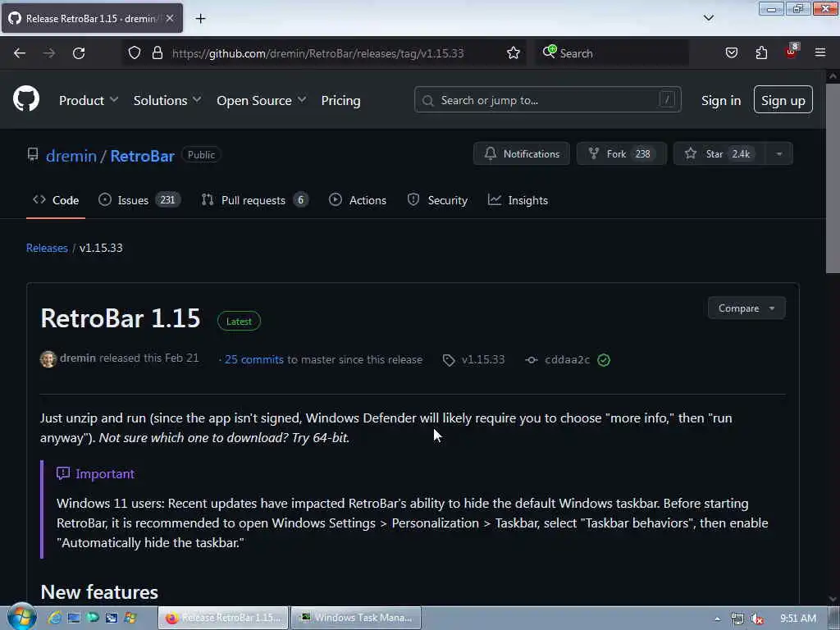Image resolution: width=840 pixels, height=630 pixels.
Task: Click the Notifications button
Action: click(521, 153)
